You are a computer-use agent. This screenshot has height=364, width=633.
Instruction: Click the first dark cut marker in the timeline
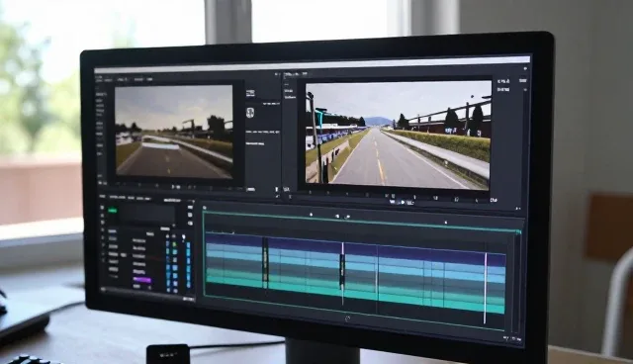pos(265,262)
